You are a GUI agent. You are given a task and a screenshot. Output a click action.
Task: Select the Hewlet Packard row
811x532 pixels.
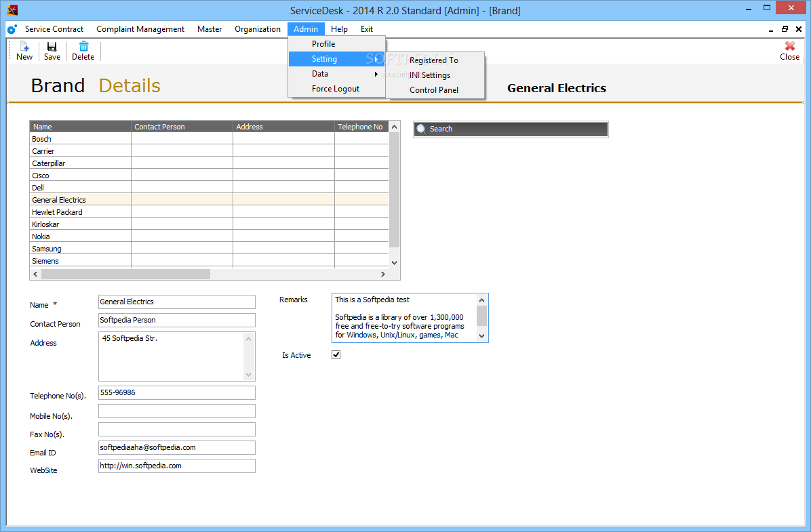(210, 212)
